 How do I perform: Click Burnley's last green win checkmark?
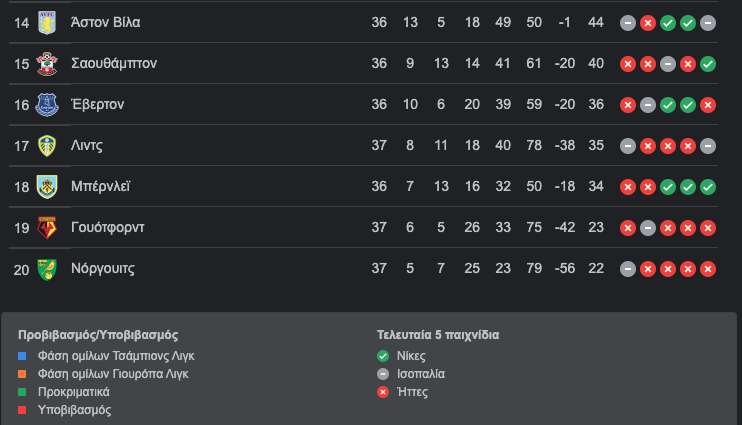tap(708, 187)
